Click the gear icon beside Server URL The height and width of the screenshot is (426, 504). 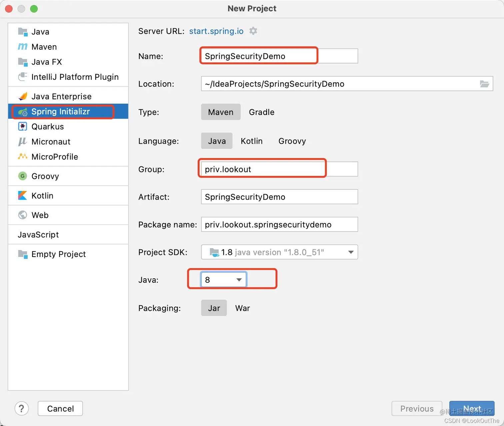point(253,31)
